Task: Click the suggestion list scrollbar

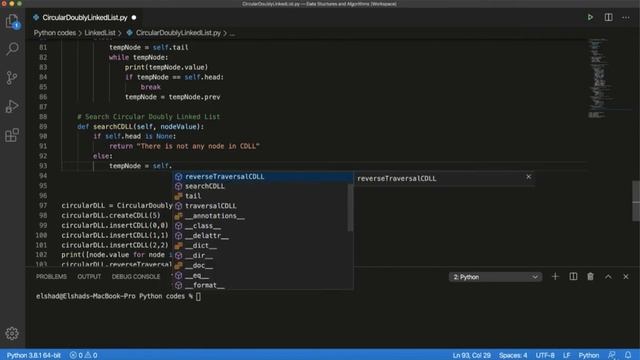Action: (x=350, y=207)
